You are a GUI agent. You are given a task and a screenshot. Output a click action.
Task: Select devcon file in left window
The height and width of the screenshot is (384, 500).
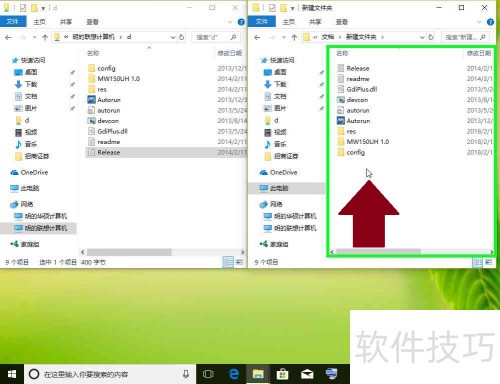(x=103, y=121)
